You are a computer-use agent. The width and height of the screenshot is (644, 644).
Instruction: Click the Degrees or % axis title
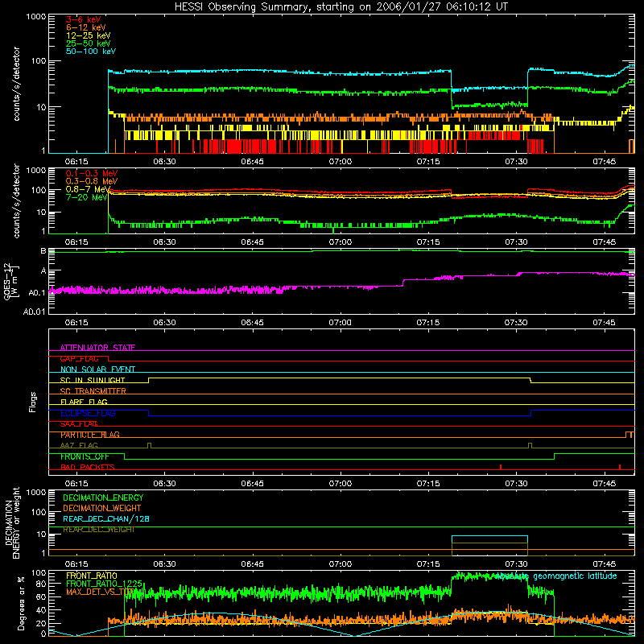point(21,603)
